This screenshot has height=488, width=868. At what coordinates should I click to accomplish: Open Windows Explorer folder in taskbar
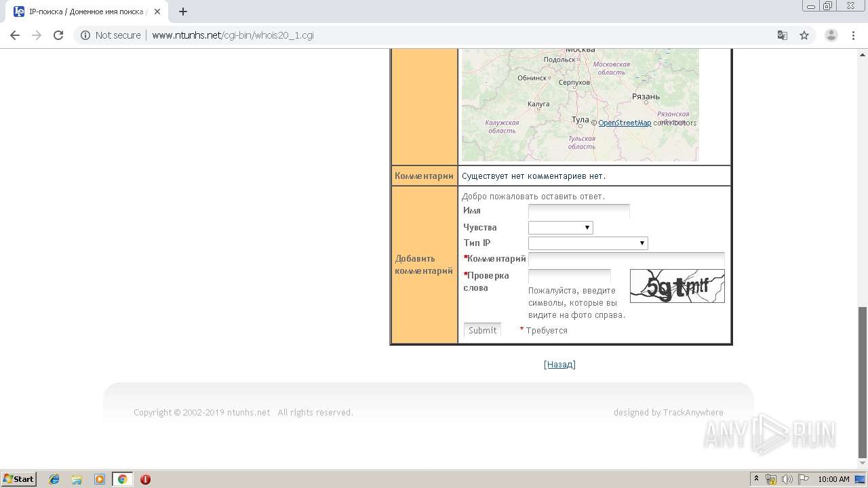pyautogui.click(x=77, y=479)
